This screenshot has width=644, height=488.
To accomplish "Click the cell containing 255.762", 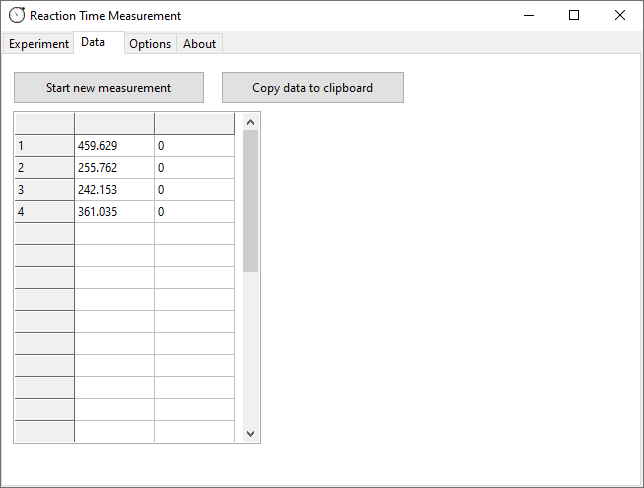I will coord(115,168).
